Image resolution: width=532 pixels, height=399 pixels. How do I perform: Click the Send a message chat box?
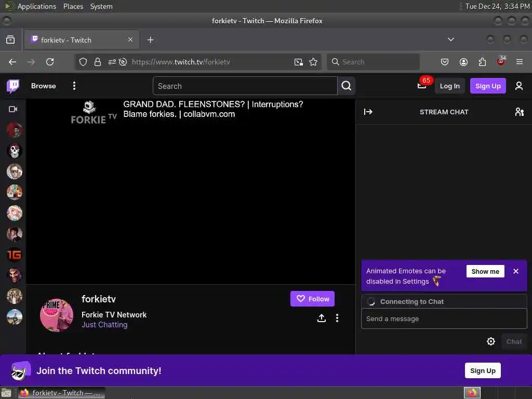click(444, 318)
